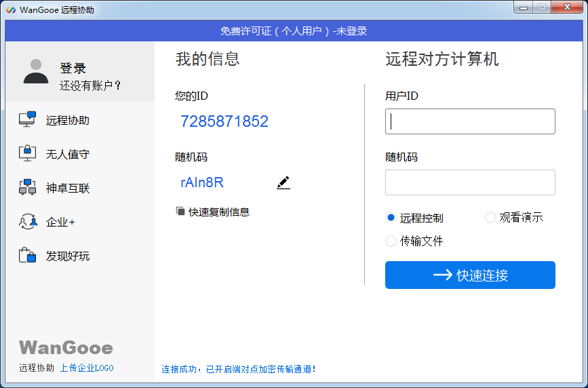Edit the random code with pencil icon
This screenshot has width=588, height=388.
pos(283,182)
